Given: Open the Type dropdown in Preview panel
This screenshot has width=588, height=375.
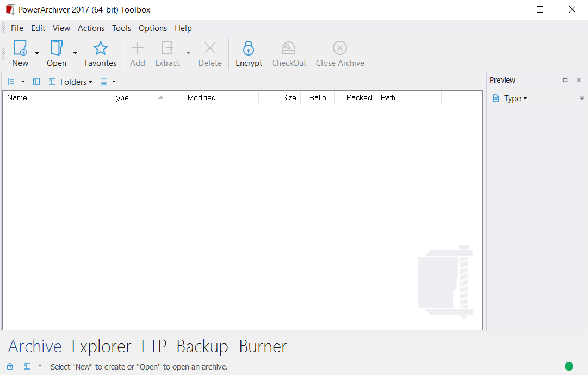Looking at the screenshot, I should [515, 99].
